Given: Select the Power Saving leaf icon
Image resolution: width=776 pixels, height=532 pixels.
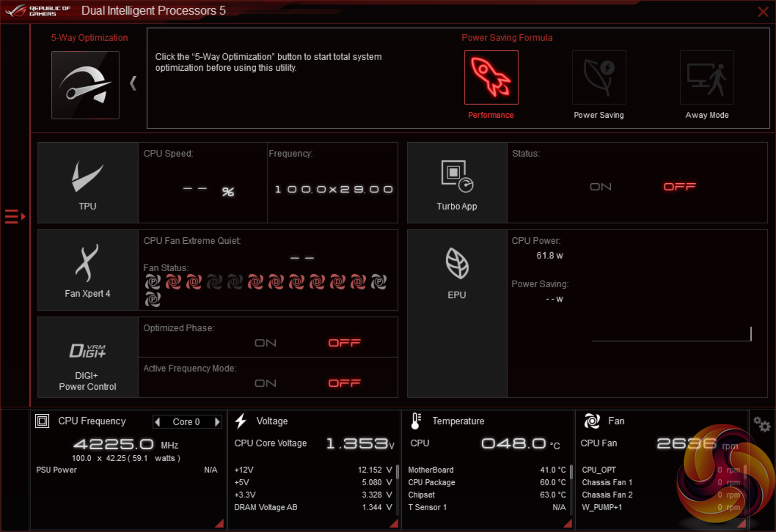Looking at the screenshot, I should tap(599, 78).
